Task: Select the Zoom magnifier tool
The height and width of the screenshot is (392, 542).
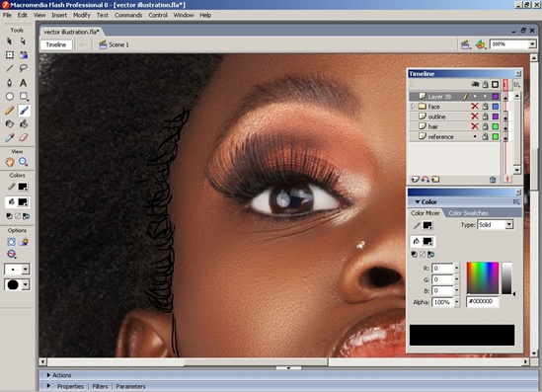Action: pyautogui.click(x=23, y=162)
